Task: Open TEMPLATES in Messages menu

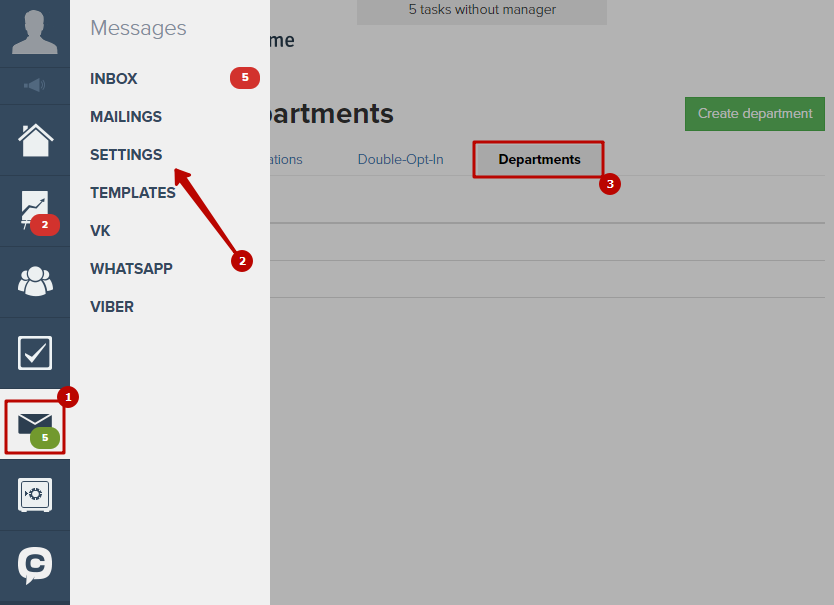Action: pos(133,193)
